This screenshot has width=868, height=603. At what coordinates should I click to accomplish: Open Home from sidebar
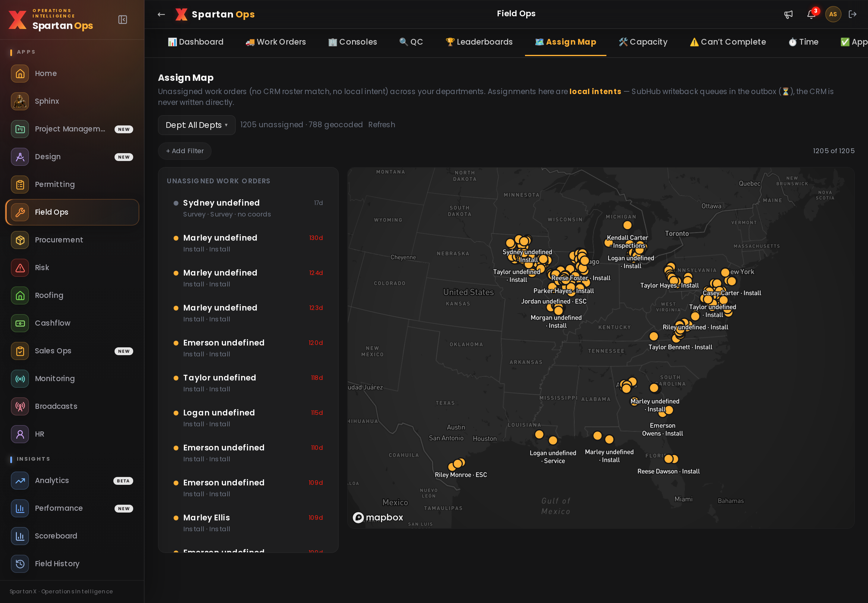(x=72, y=73)
